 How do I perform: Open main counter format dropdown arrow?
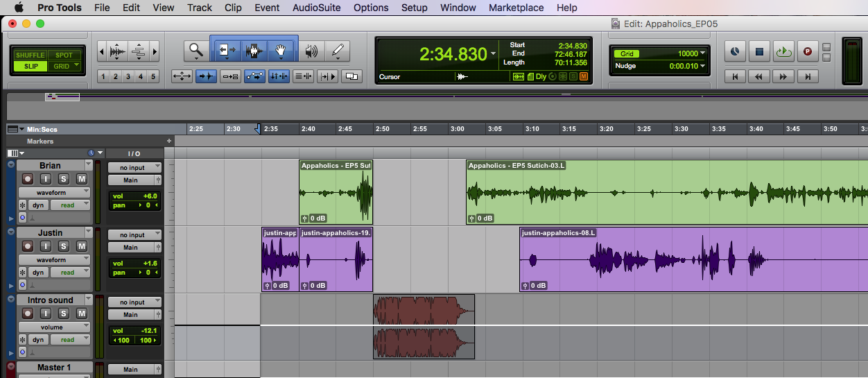[x=494, y=54]
